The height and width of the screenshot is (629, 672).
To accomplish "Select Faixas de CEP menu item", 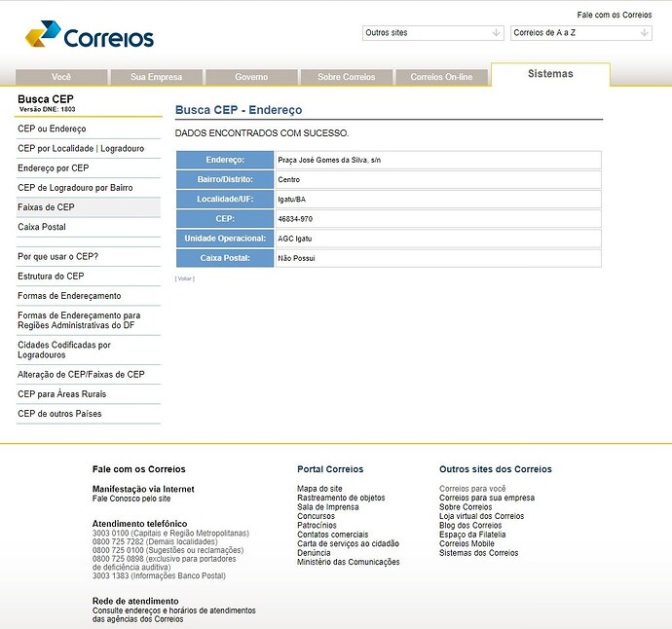I will point(46,207).
